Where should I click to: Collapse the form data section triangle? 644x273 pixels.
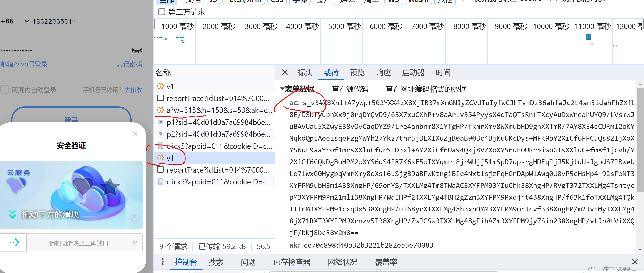(282, 89)
